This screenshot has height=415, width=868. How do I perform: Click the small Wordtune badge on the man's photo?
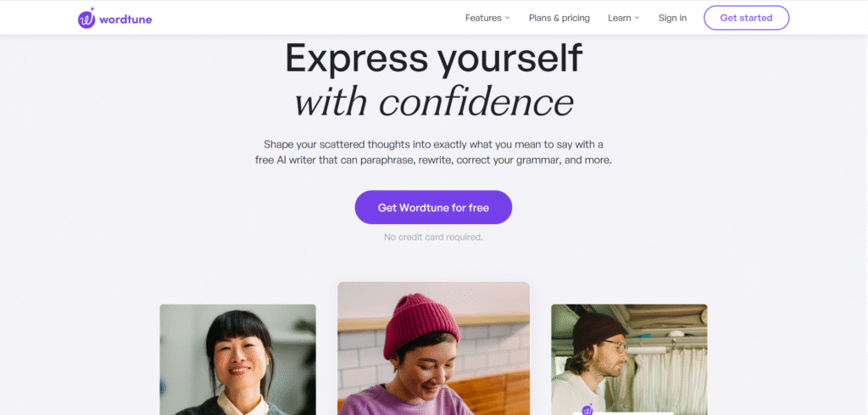(587, 409)
